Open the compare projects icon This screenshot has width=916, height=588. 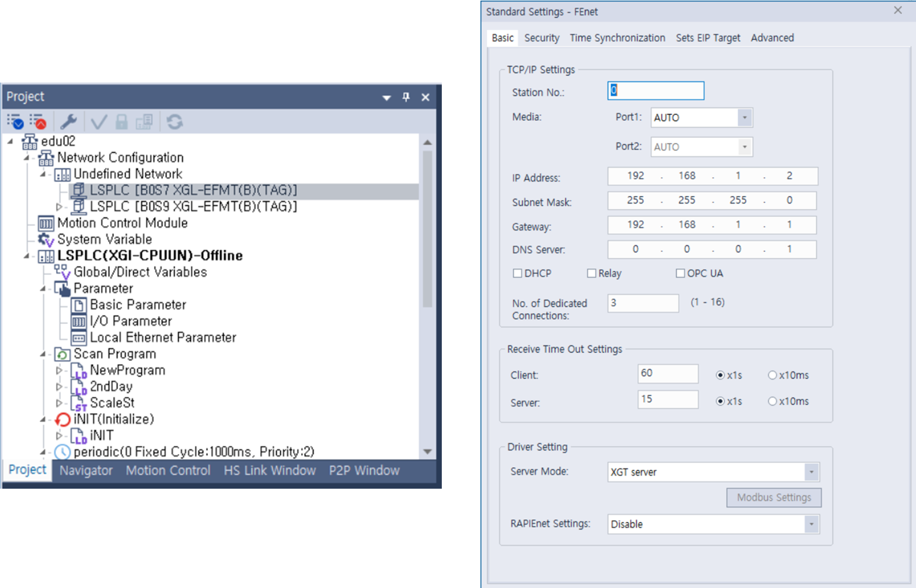144,121
